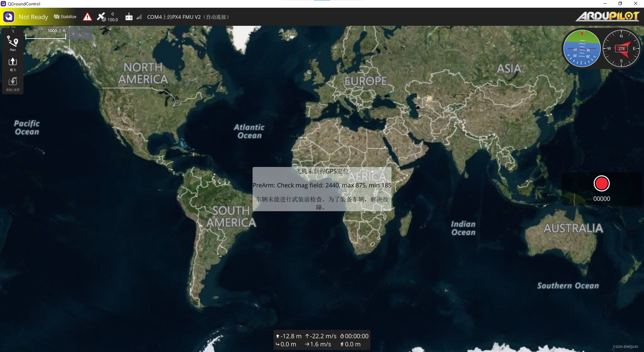Open the red warning triangle messages indicator
This screenshot has height=352, width=644.
[87, 17]
